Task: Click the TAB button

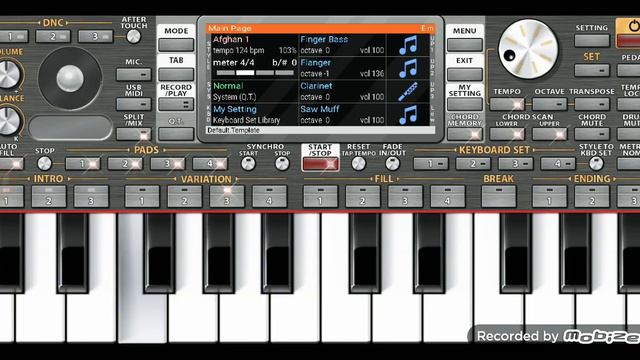Action: pos(176,74)
